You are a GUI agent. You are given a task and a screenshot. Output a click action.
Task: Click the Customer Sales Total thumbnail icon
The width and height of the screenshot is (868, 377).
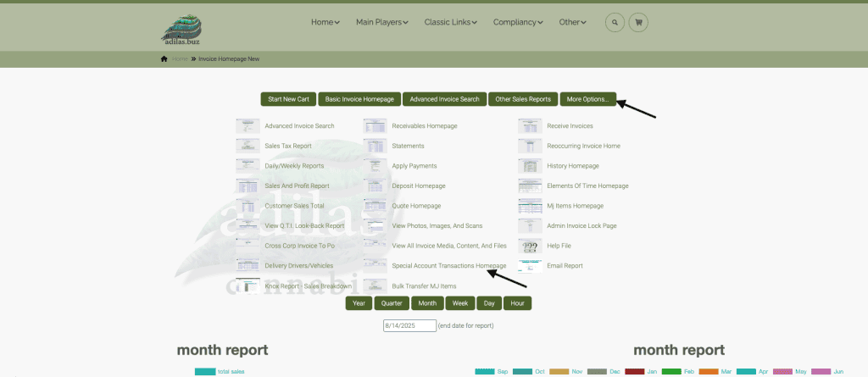tap(248, 205)
